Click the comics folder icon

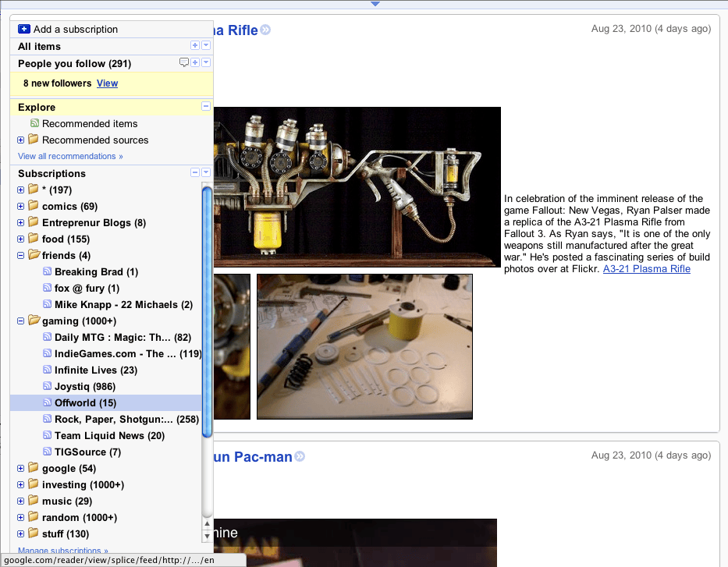(34, 205)
